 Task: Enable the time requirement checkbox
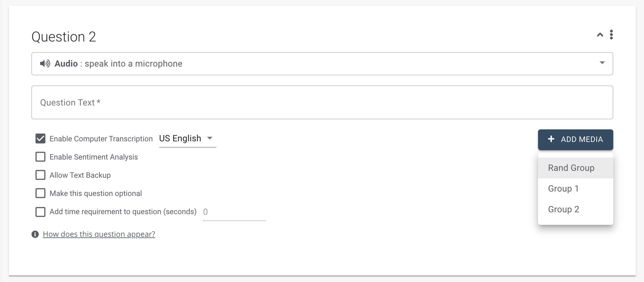click(x=40, y=212)
